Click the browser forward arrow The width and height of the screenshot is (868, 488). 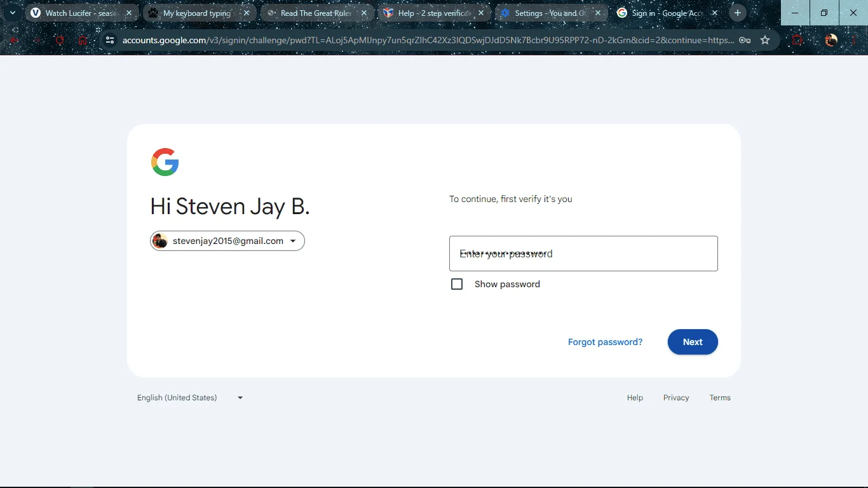(37, 40)
